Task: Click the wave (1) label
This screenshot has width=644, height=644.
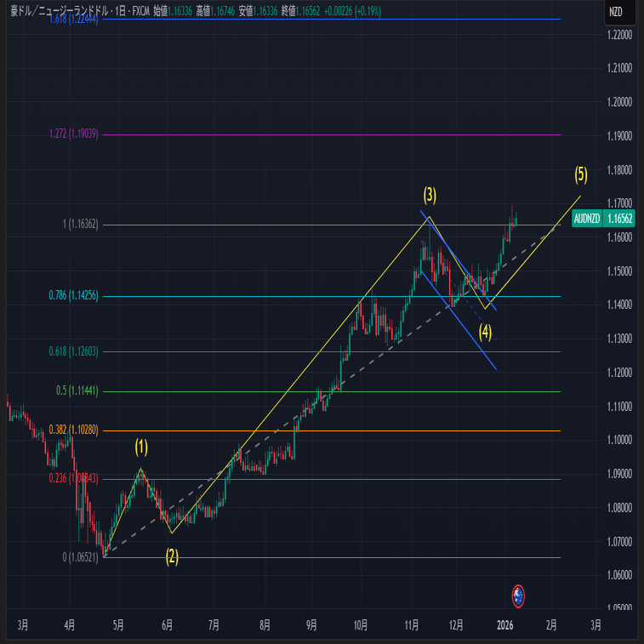Action: click(141, 447)
